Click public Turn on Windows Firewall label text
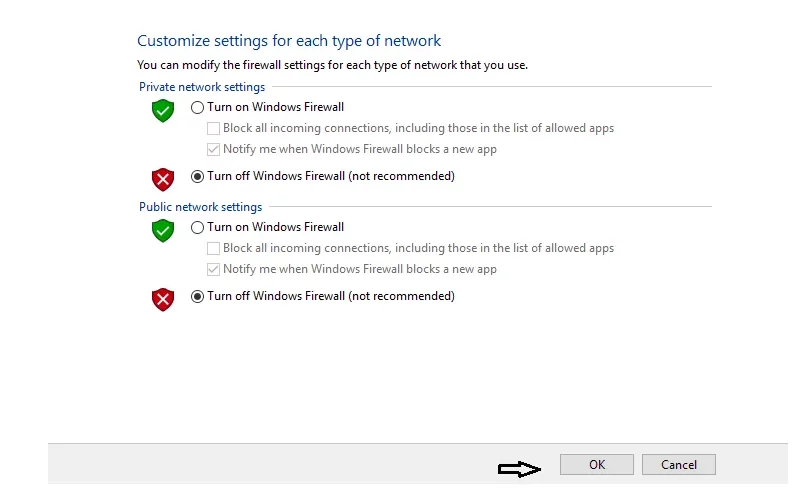800x500 pixels. coord(276,227)
